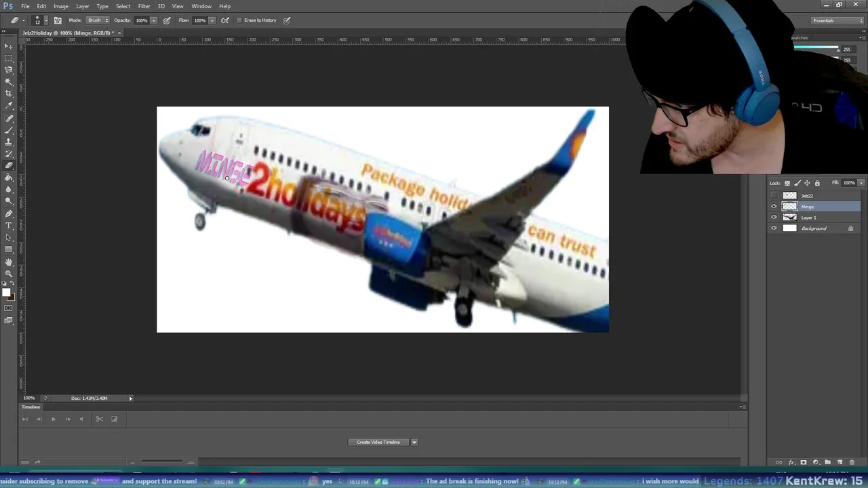The width and height of the screenshot is (868, 488).
Task: Open the brush panel toggle icon
Action: (58, 20)
